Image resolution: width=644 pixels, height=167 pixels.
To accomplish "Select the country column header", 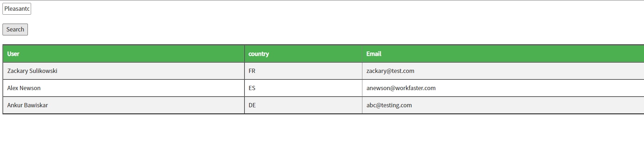I will (x=303, y=54).
